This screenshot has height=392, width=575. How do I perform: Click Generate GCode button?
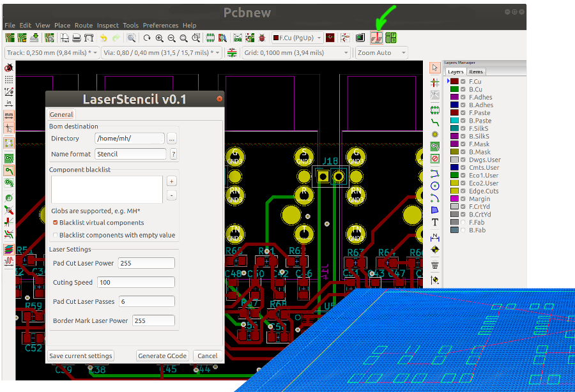pyautogui.click(x=162, y=356)
